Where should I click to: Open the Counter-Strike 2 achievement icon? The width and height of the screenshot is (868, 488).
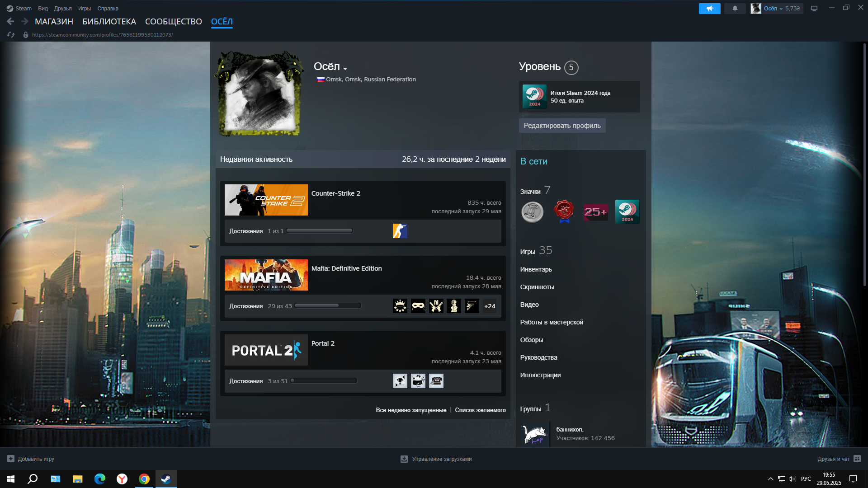tap(400, 231)
